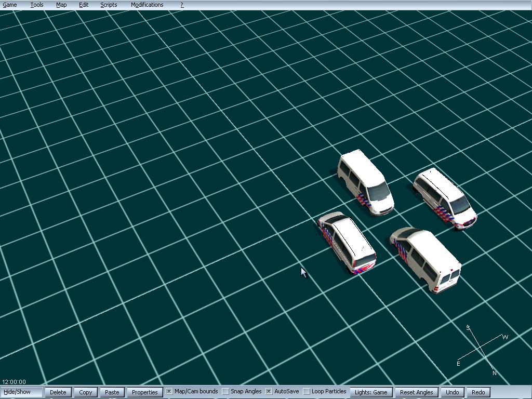
Task: Toggle the Map/Cam bounds checkbox
Action: (169, 392)
